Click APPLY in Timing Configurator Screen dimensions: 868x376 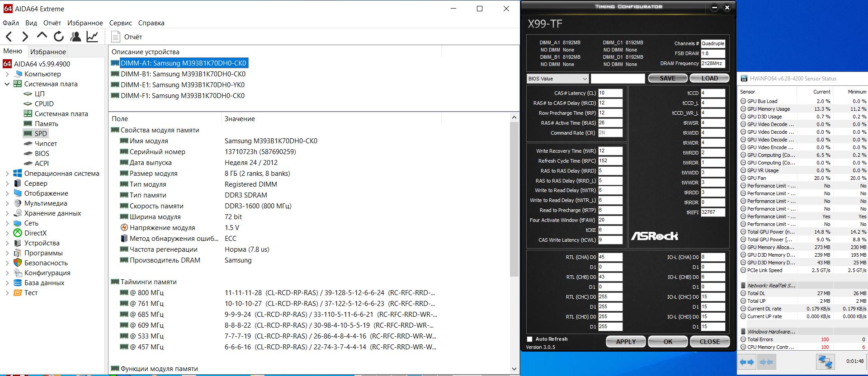pyautogui.click(x=626, y=342)
